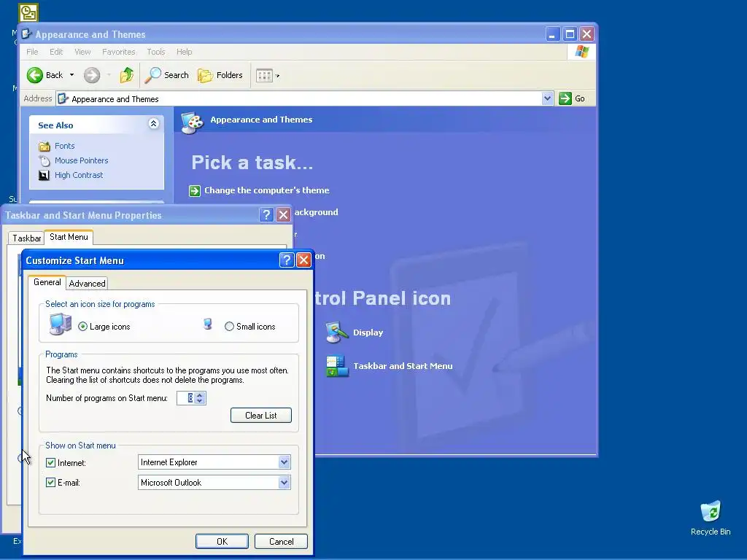Screen dimensions: 747x560
Task: Close the Customize Start Menu dialog
Action: click(303, 260)
